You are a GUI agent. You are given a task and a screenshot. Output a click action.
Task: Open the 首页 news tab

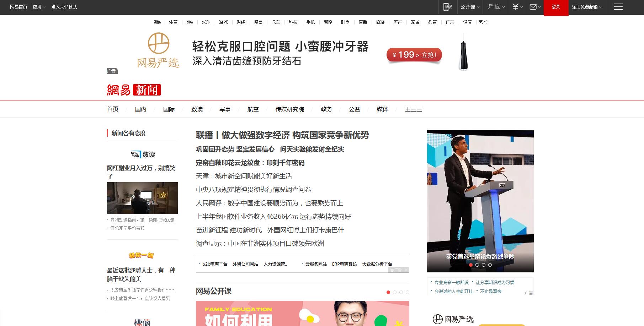[x=113, y=109]
